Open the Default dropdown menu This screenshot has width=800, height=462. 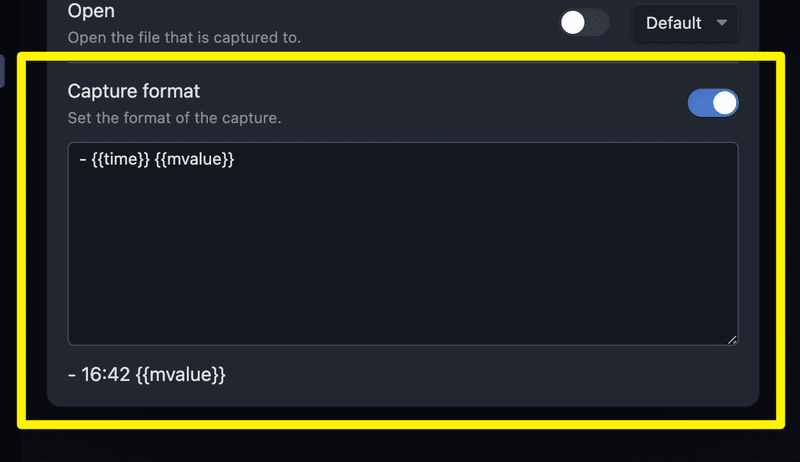pos(685,23)
